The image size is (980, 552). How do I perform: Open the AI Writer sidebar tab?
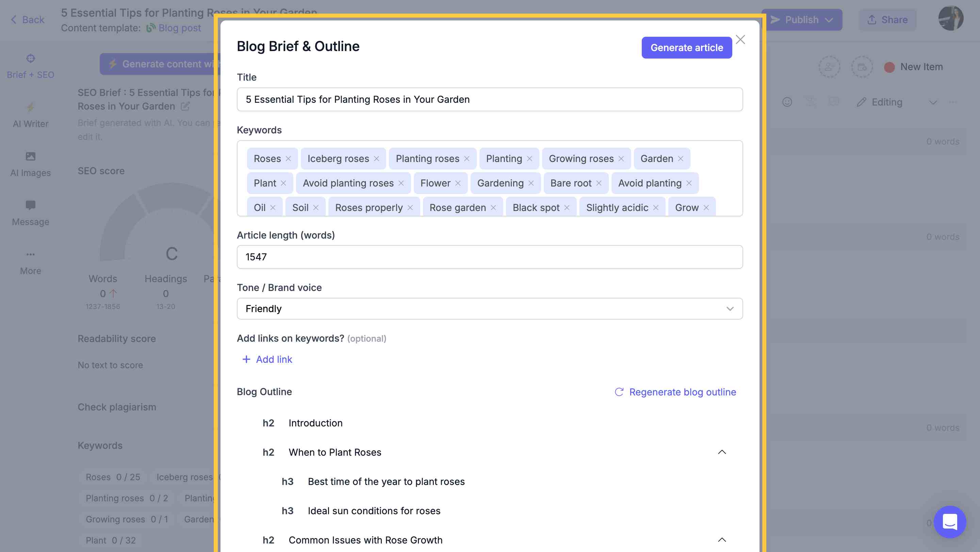[30, 116]
